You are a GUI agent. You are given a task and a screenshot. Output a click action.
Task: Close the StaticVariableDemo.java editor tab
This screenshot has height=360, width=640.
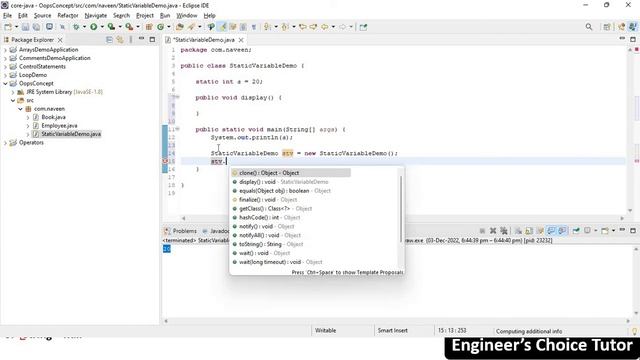241,40
